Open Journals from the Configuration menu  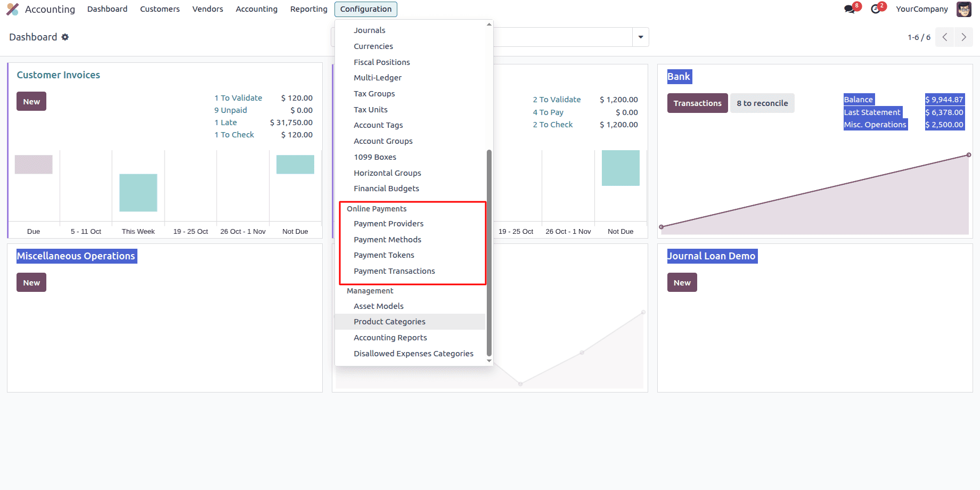(x=369, y=30)
